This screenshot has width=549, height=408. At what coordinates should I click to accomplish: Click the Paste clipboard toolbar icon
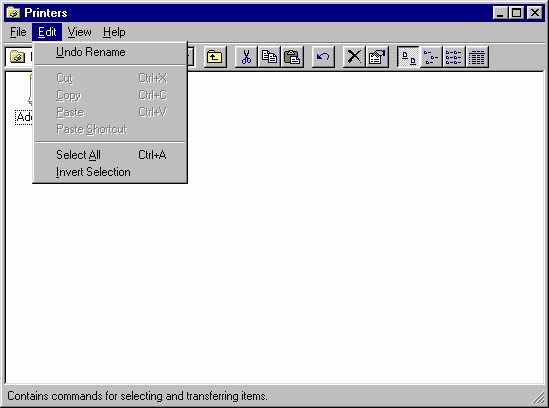click(292, 57)
